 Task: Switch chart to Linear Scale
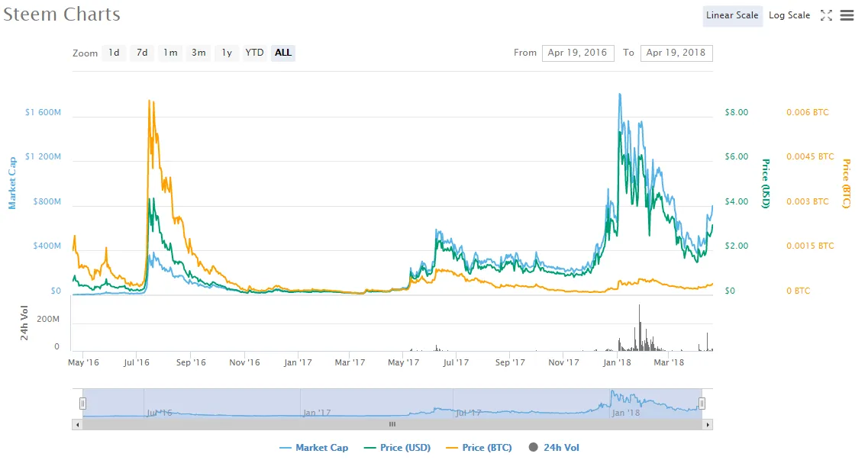(x=732, y=15)
